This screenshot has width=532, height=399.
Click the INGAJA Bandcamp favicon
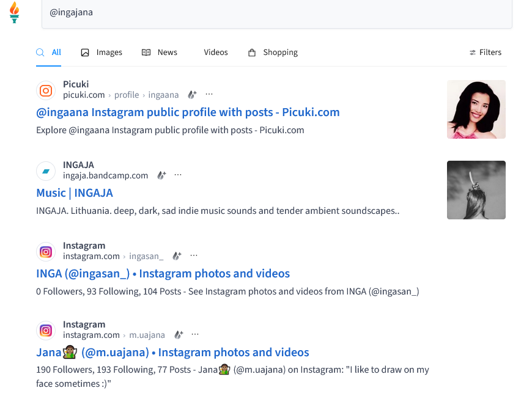tap(46, 171)
